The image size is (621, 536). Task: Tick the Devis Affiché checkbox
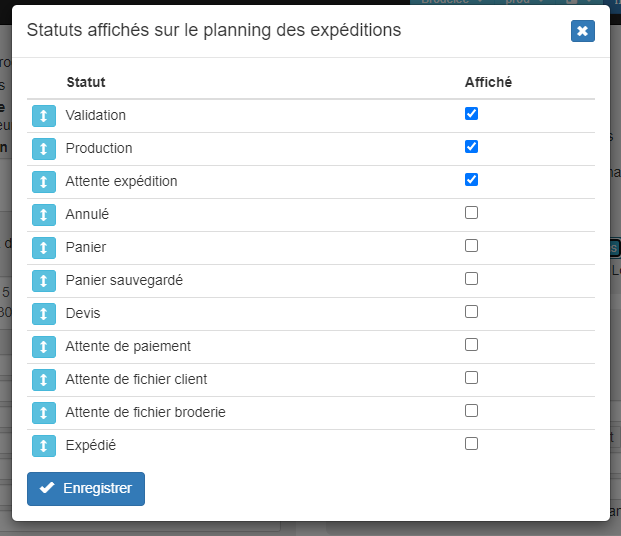point(471,312)
